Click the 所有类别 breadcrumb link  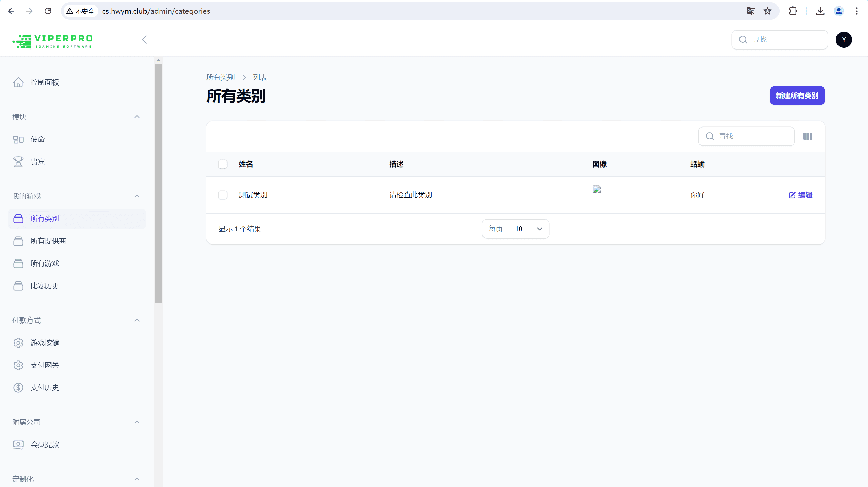(220, 77)
